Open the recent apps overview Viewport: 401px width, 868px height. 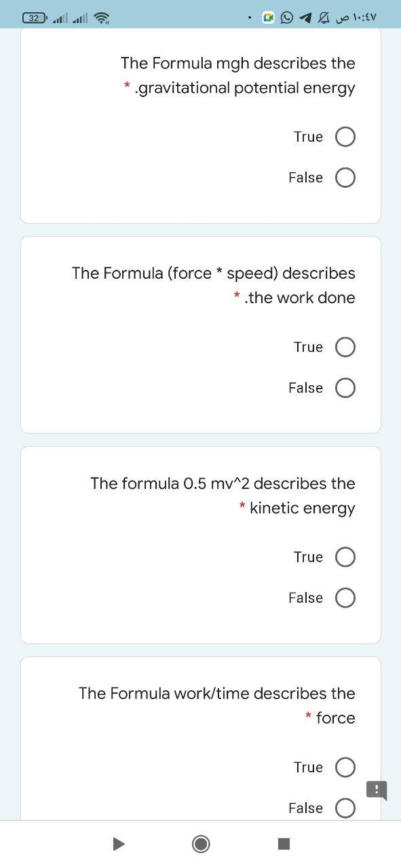pyautogui.click(x=283, y=844)
